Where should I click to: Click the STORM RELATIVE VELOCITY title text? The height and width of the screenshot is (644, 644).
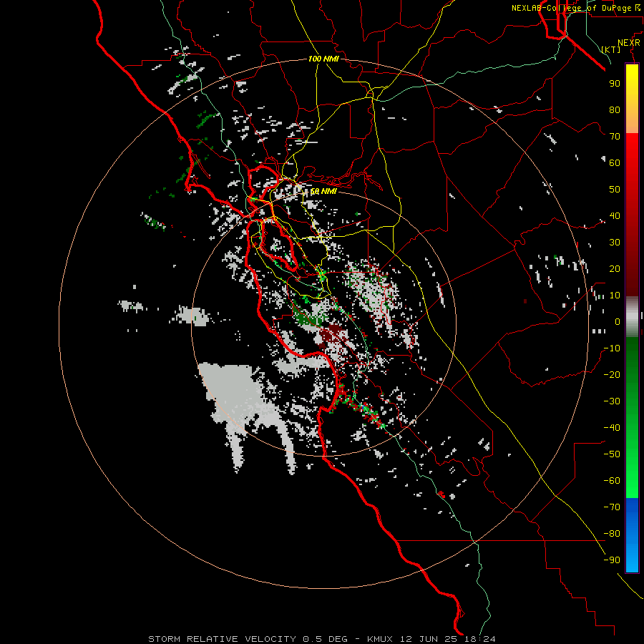[222, 639]
